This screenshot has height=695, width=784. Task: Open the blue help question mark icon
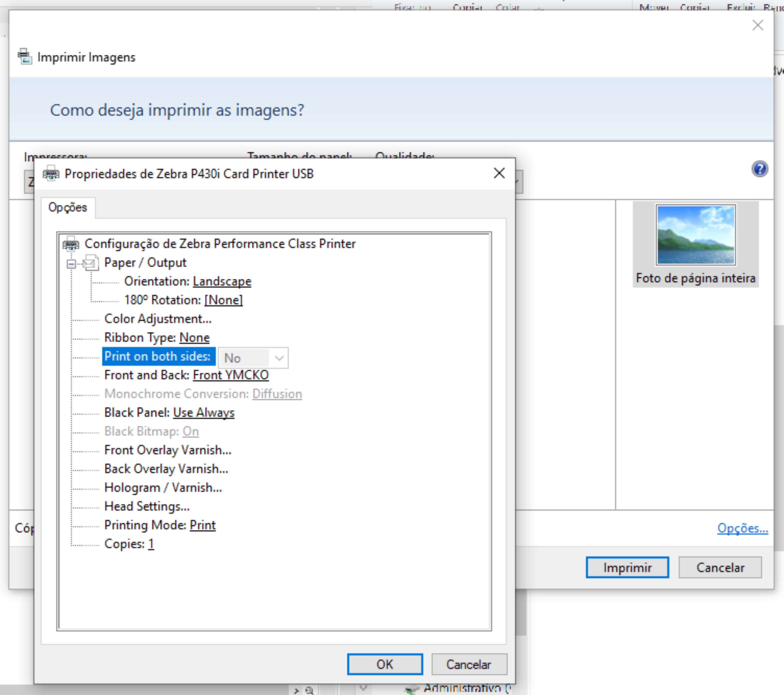759,169
